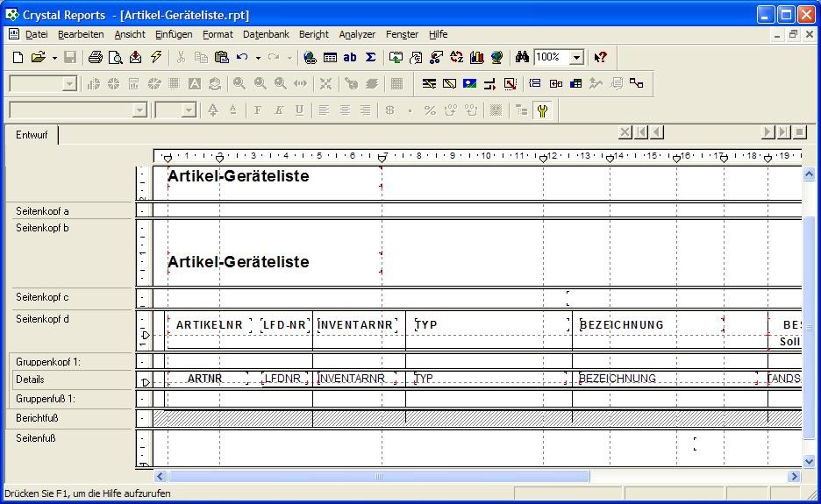Select INVENTARNR heading in Seitenkopf d

click(x=357, y=325)
